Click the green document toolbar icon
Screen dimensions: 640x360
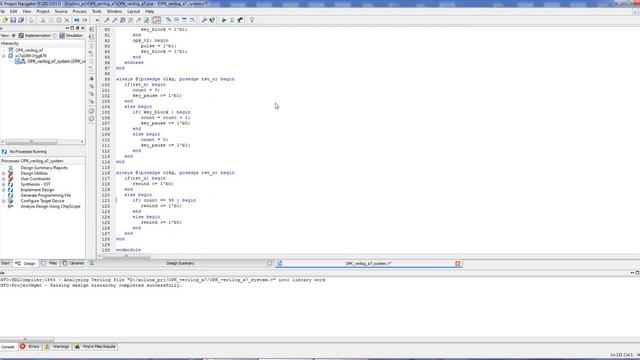pyautogui.click(x=147, y=20)
